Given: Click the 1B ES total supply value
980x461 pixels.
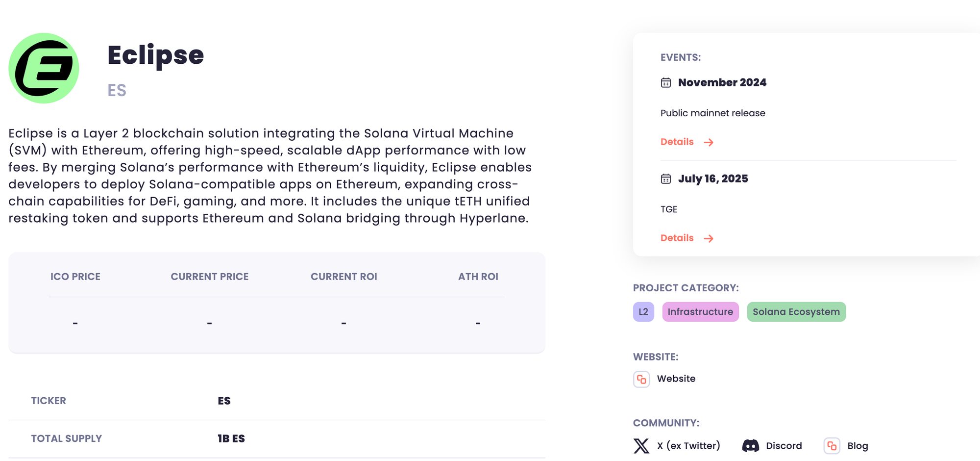Looking at the screenshot, I should pos(231,438).
